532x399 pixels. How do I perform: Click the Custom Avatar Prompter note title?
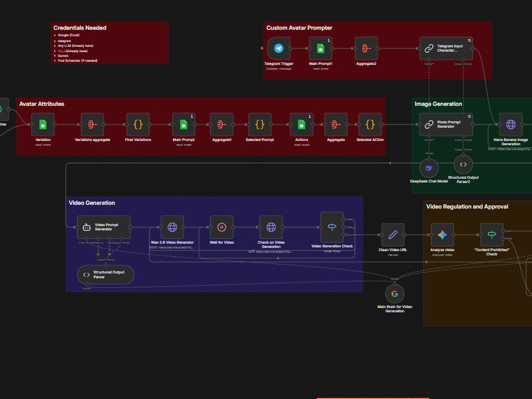click(x=299, y=28)
